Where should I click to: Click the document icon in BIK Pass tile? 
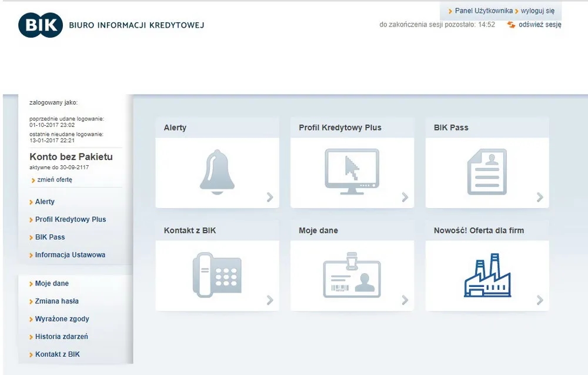point(486,172)
